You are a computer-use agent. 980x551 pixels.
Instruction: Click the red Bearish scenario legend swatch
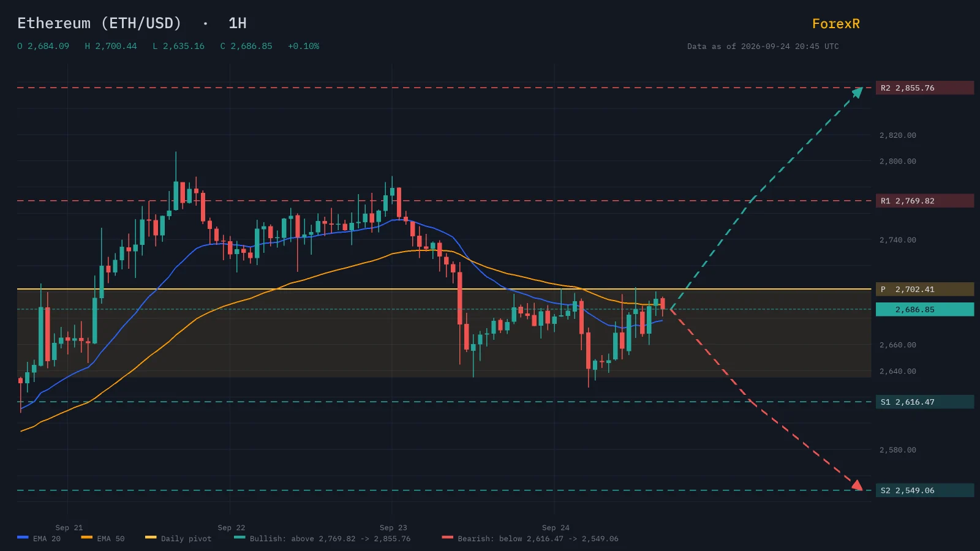(448, 538)
